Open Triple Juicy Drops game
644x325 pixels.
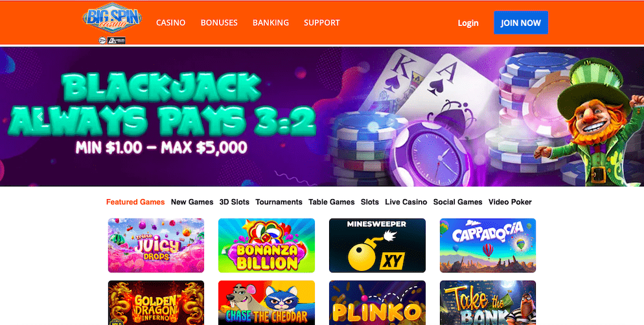pos(156,245)
